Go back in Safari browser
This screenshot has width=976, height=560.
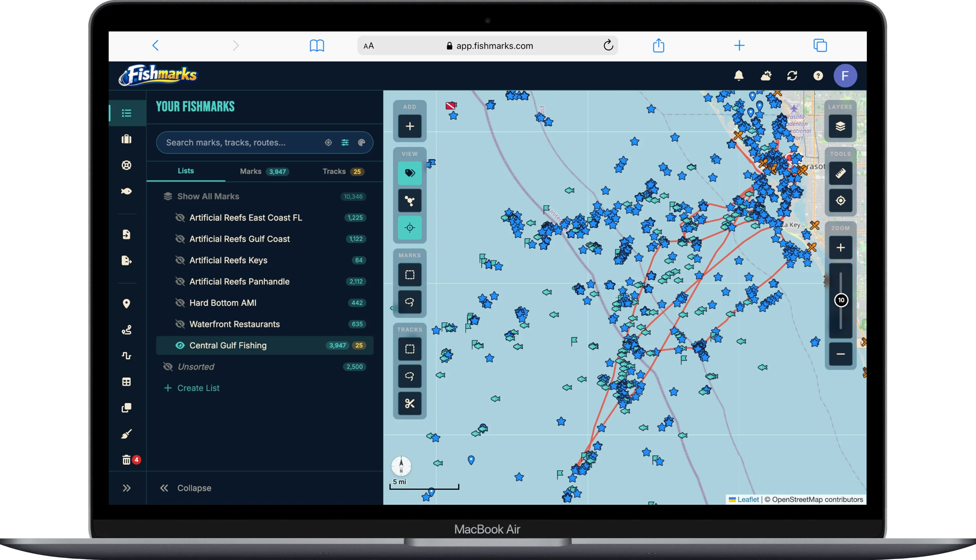(156, 46)
